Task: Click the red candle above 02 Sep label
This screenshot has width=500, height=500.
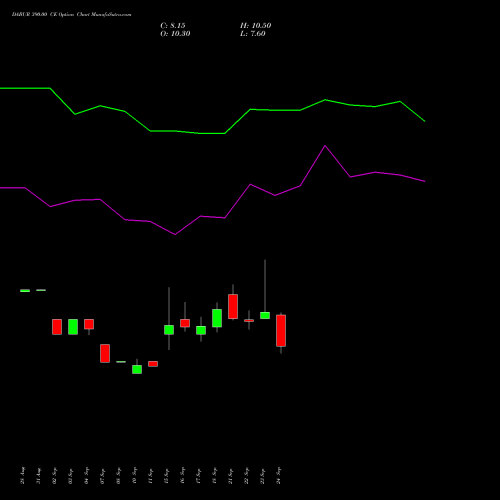Action: [x=57, y=327]
